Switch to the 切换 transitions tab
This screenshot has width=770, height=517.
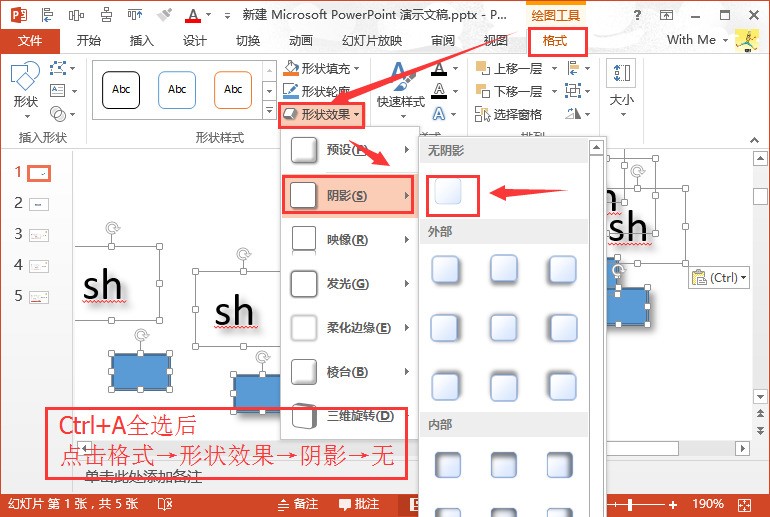pos(248,40)
